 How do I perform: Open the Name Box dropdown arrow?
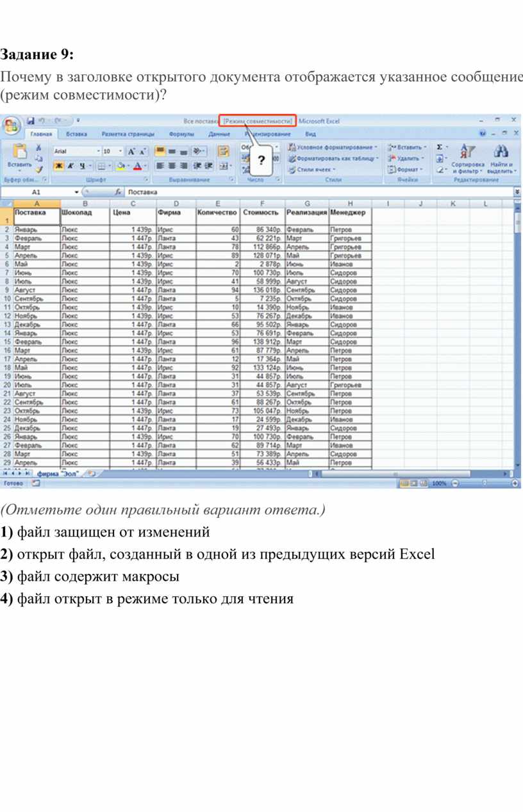pos(76,192)
